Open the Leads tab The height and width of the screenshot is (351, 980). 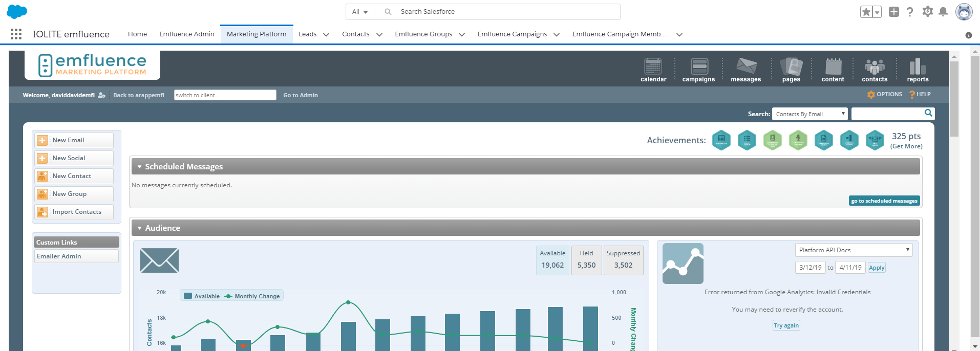[x=308, y=34]
